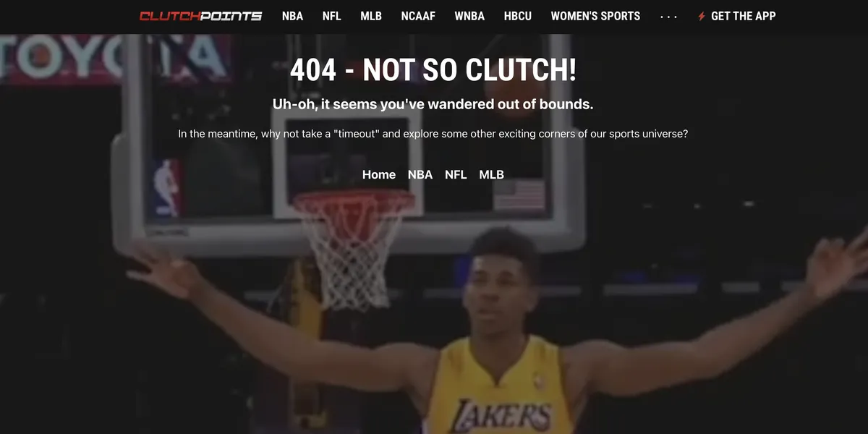Choose the NFL link below the timeout text
Image resolution: width=868 pixels, height=434 pixels.
(456, 174)
